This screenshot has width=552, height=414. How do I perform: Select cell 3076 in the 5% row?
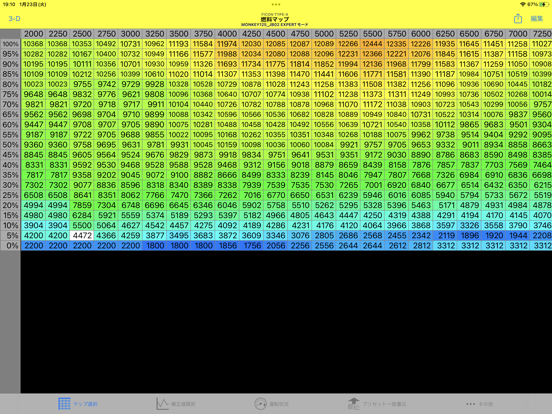click(300, 236)
